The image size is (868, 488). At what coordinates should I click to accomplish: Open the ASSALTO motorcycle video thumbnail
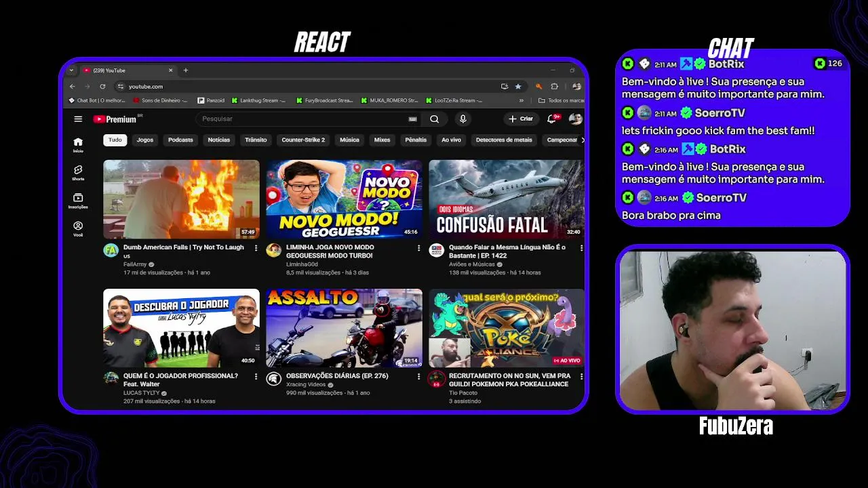click(344, 328)
